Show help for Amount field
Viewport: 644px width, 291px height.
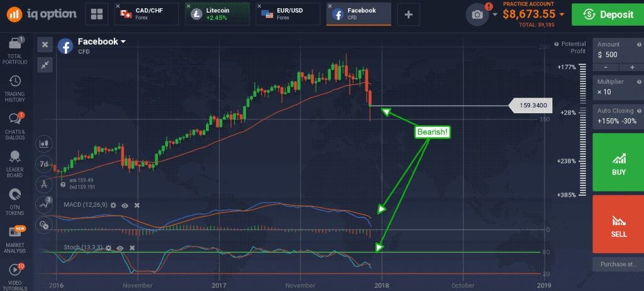639,45
